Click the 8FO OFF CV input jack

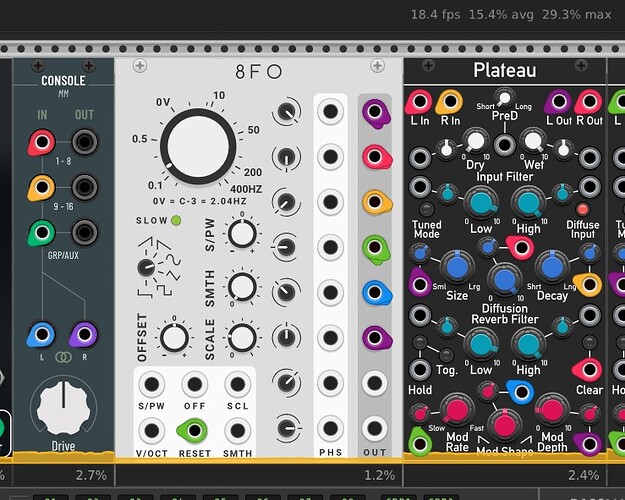pos(195,384)
